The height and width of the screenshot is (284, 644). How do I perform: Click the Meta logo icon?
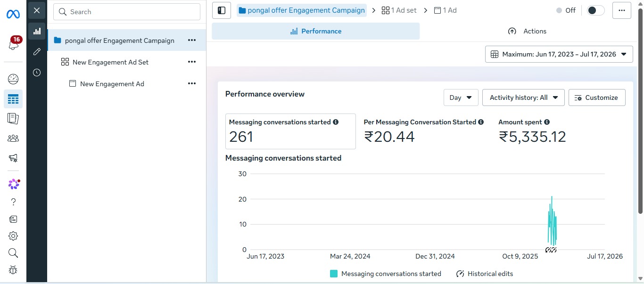click(x=13, y=15)
